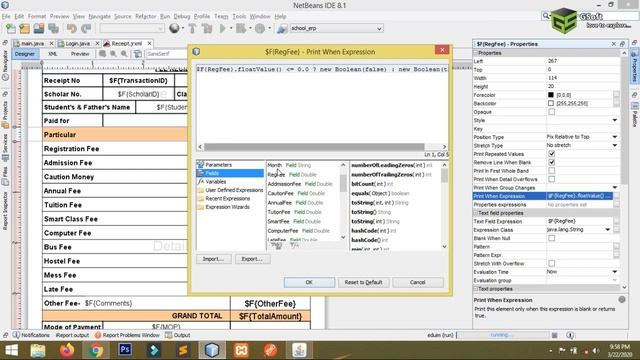Open the Stretch Type dropdown

coord(615,146)
